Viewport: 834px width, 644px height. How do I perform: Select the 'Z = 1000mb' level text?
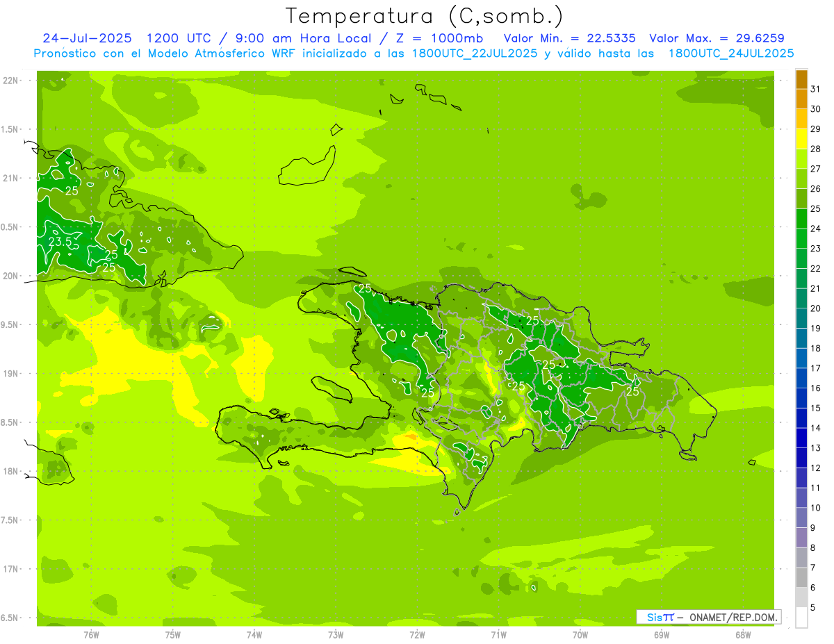coord(439,38)
